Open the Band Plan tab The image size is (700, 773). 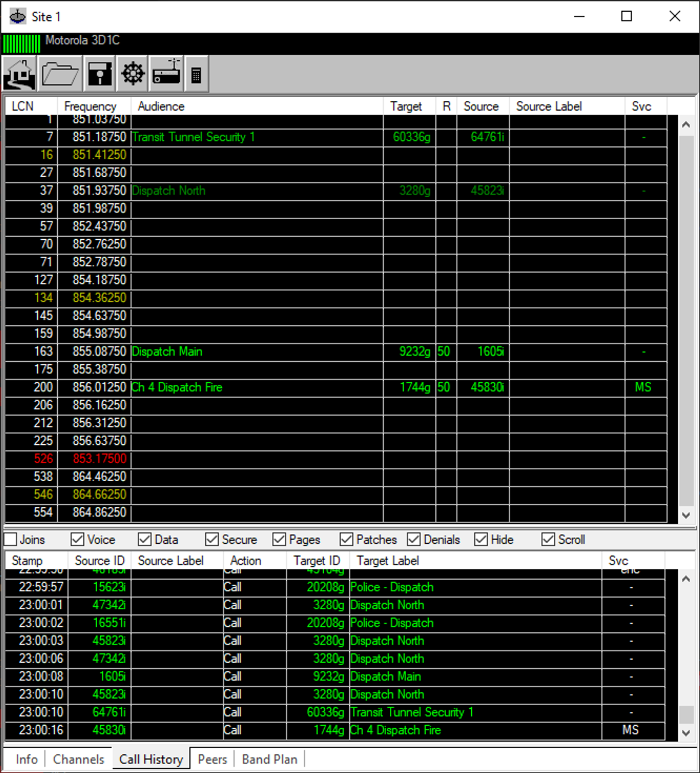click(x=269, y=759)
